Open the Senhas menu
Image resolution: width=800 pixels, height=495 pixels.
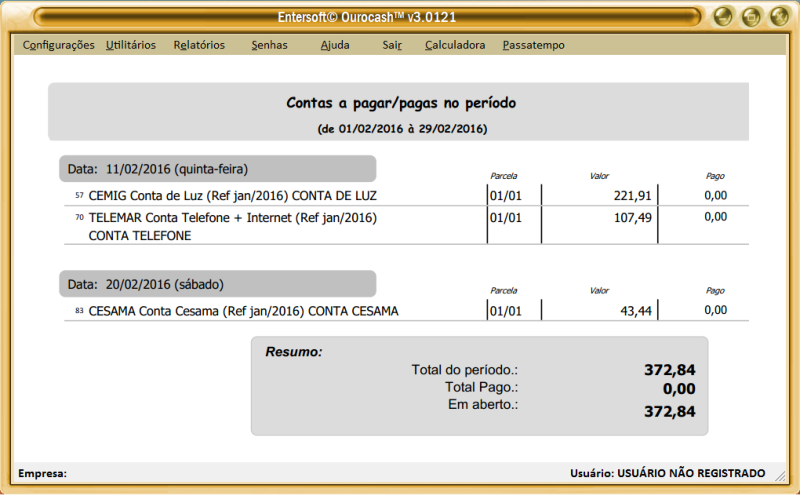pos(269,45)
